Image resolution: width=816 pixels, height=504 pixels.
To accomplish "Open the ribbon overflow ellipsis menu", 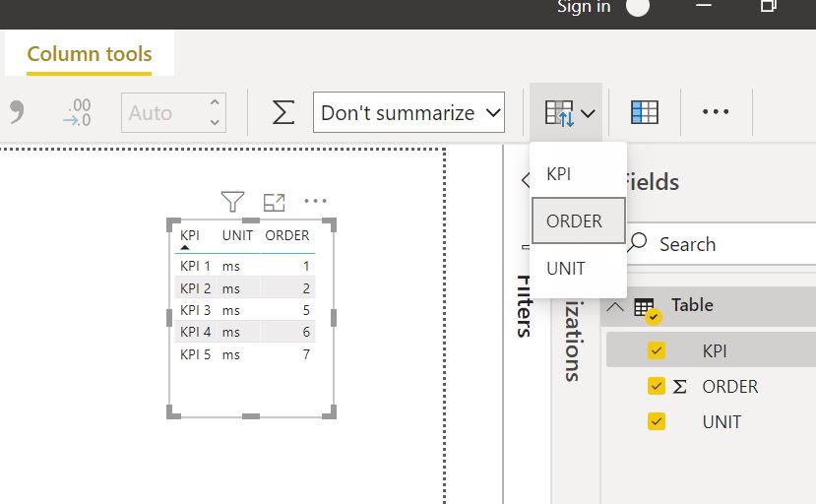I will [x=715, y=111].
